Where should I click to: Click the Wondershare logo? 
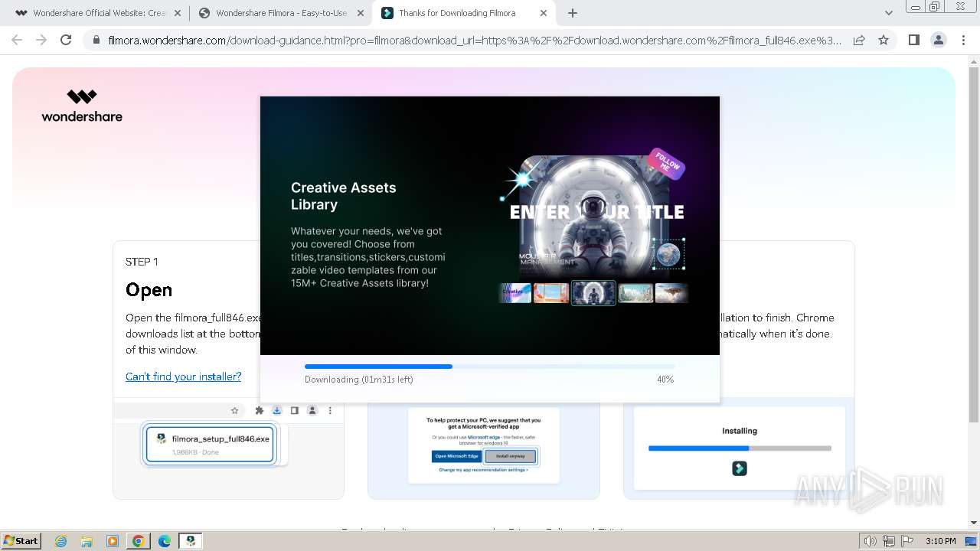click(x=82, y=106)
